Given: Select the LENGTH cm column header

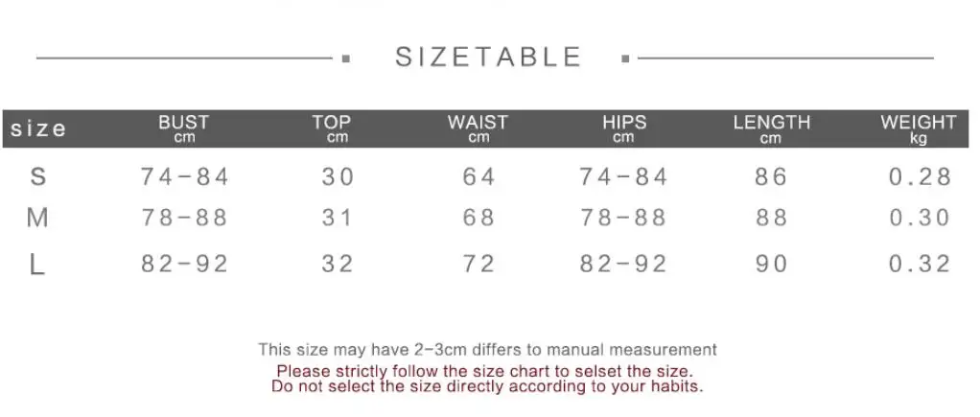Looking at the screenshot, I should coord(771,128).
